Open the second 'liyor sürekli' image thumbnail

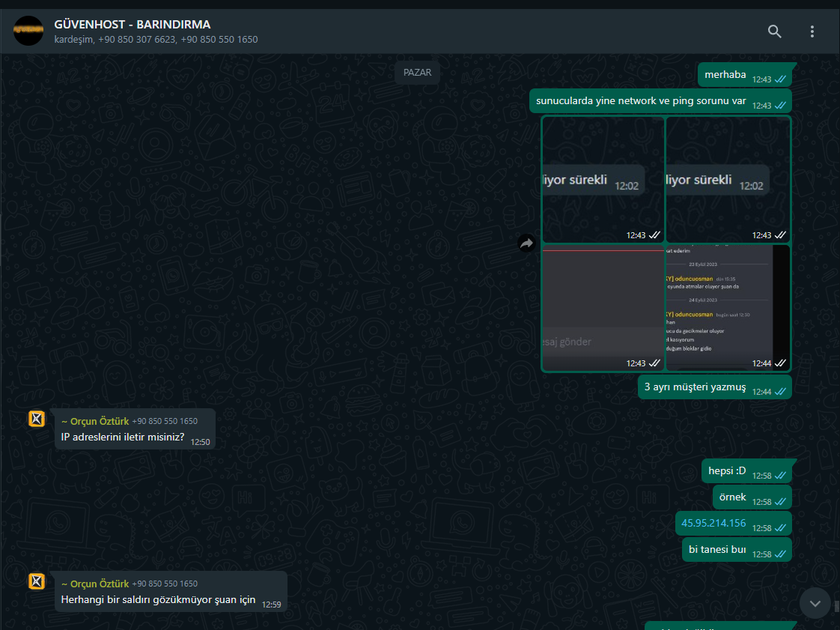coord(728,180)
